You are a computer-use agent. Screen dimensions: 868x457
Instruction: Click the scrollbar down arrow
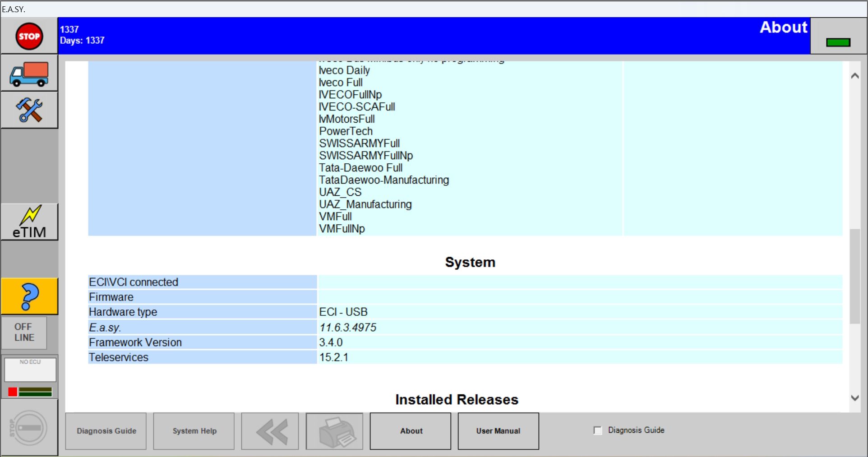[x=854, y=397]
